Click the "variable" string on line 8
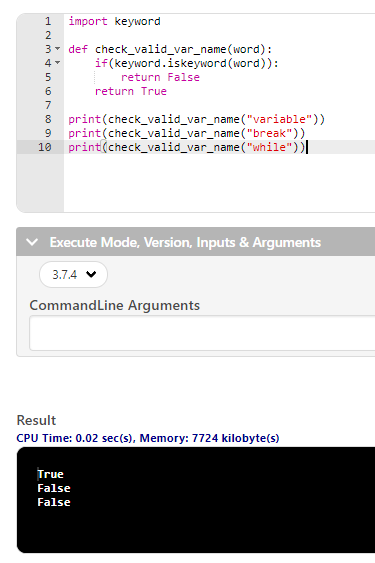Screen dimensions: 375x563 [279, 119]
